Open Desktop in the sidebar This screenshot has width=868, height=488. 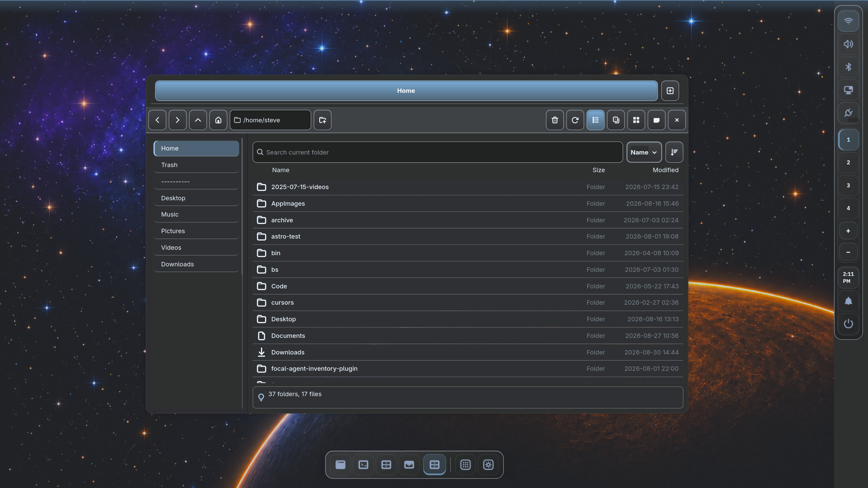tap(196, 198)
